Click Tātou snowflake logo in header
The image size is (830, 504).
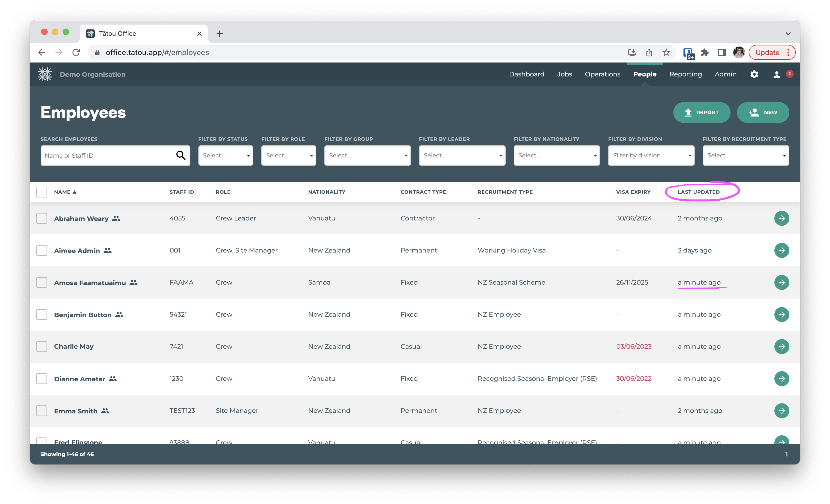click(x=45, y=74)
